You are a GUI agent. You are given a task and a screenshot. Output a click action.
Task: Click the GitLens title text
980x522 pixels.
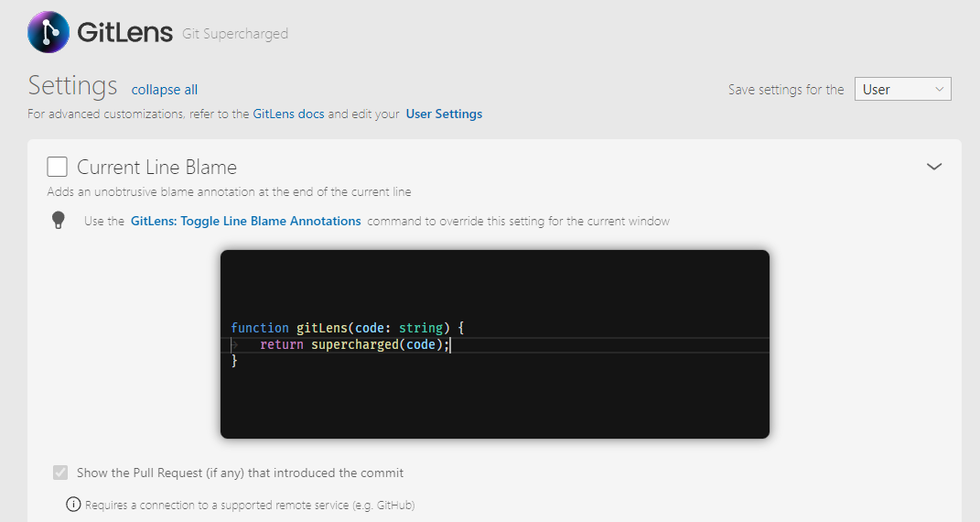click(x=125, y=32)
